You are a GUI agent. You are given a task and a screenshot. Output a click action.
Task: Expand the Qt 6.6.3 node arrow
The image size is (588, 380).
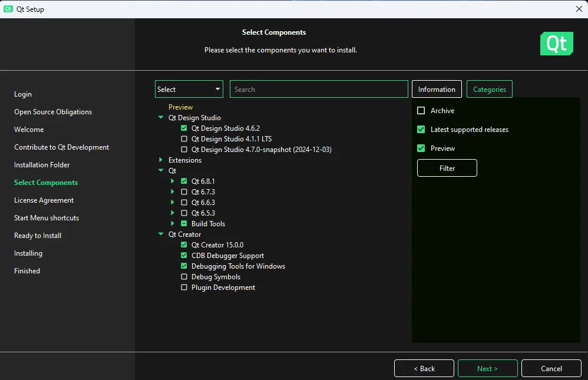[173, 202]
